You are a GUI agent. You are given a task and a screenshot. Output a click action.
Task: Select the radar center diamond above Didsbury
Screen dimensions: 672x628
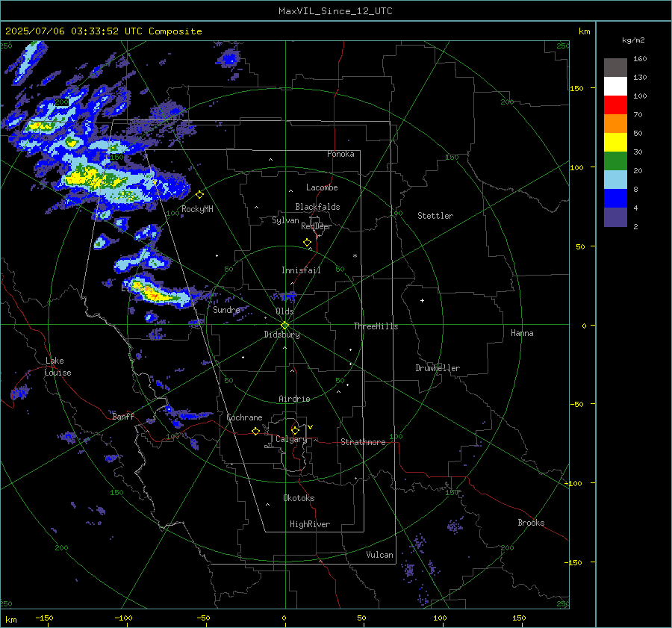[284, 326]
